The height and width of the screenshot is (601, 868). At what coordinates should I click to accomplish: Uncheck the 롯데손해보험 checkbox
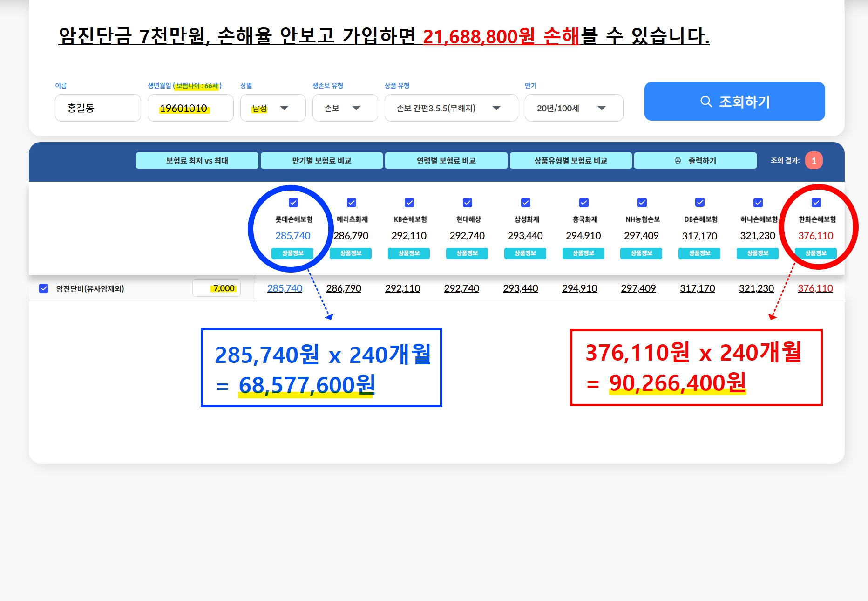[x=293, y=203]
